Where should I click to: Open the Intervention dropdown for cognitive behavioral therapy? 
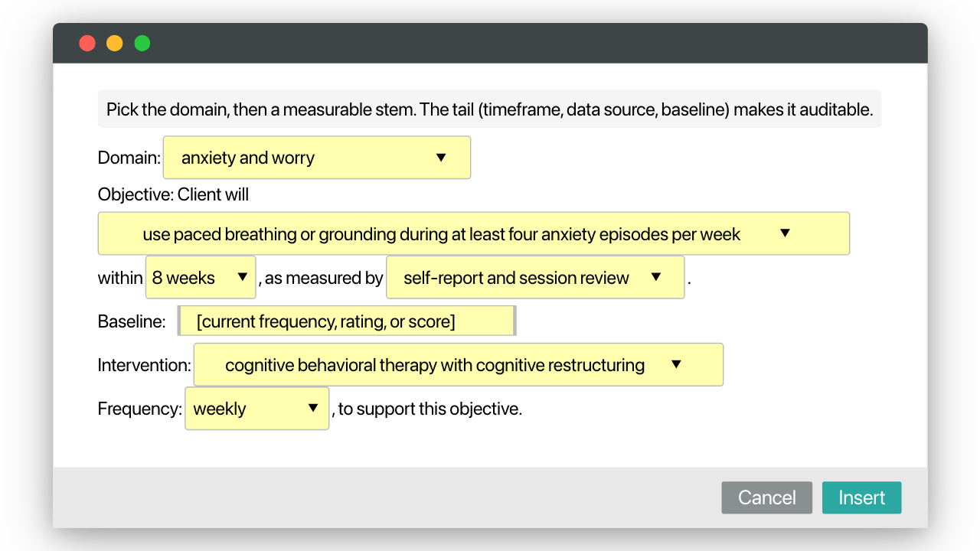click(x=459, y=364)
